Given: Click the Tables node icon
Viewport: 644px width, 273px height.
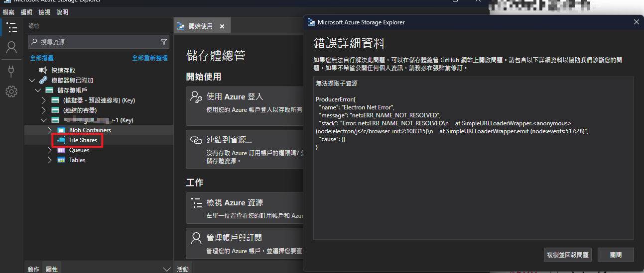Looking at the screenshot, I should click(x=61, y=160).
